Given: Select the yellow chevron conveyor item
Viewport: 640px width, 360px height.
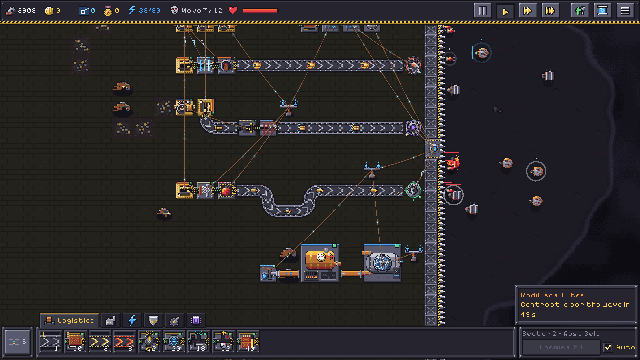Looking at the screenshot, I should (x=100, y=342).
